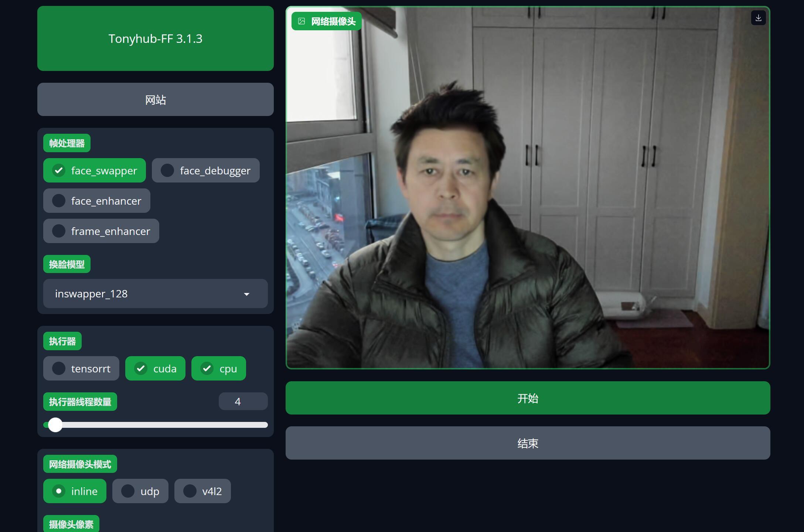Download the webcam image
Screen dimensions: 804x532
758,18
